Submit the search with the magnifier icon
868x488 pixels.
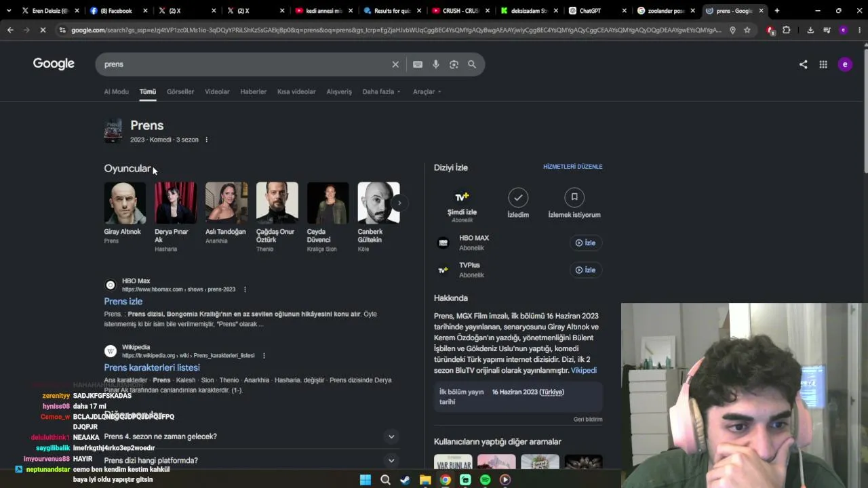pos(472,64)
